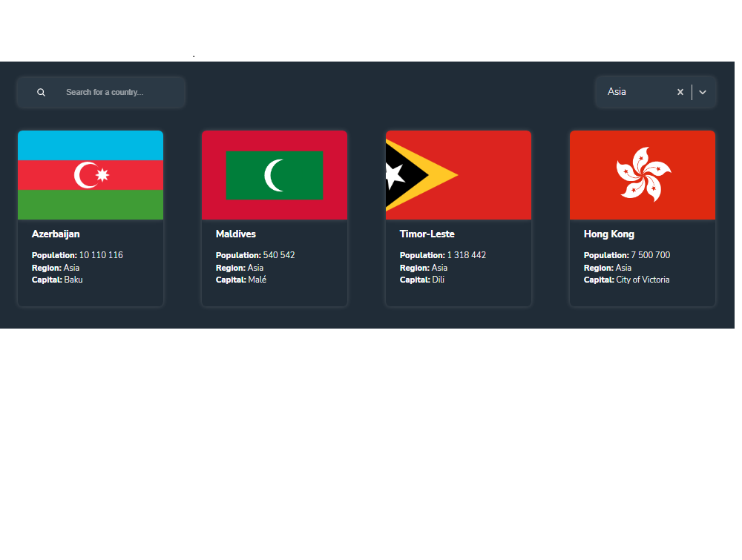
Task: Click the Region Asia label on Maldives card
Action: 239,268
